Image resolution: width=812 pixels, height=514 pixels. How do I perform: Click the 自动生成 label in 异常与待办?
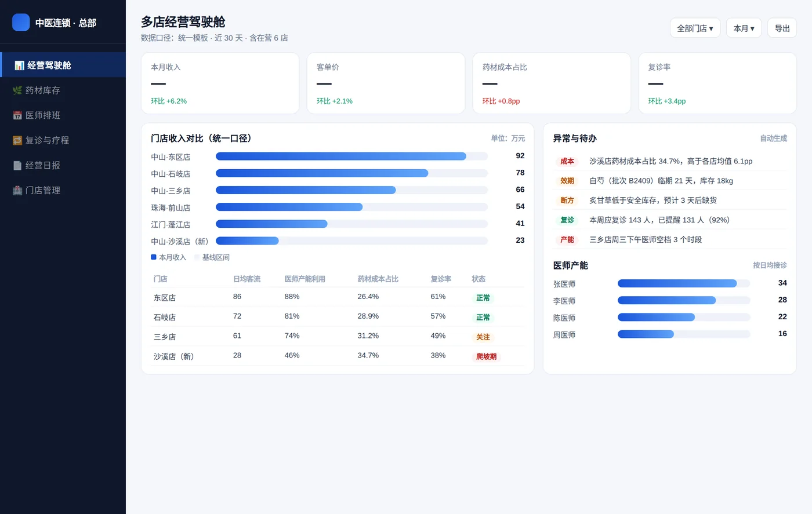[773, 138]
